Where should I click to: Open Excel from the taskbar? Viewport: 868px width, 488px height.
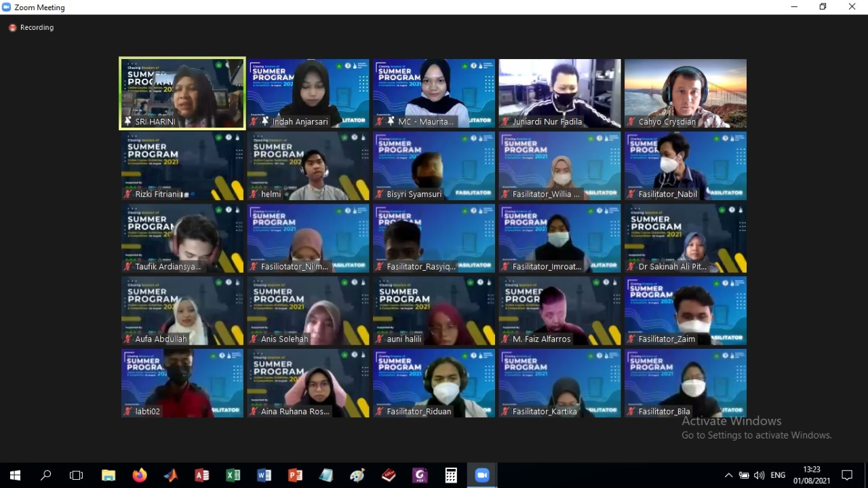(233, 475)
